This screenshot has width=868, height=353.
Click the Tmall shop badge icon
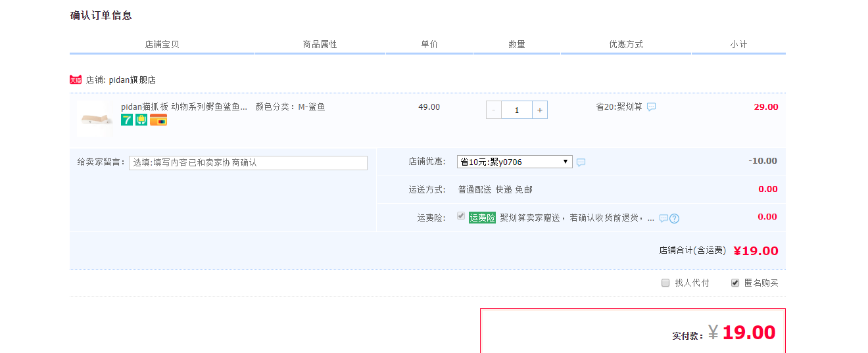(76, 80)
